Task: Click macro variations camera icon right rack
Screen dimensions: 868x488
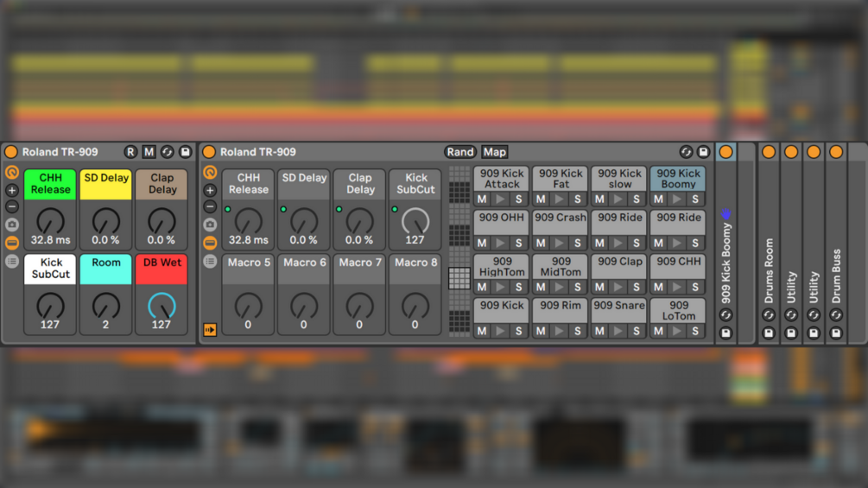Action: (x=210, y=225)
